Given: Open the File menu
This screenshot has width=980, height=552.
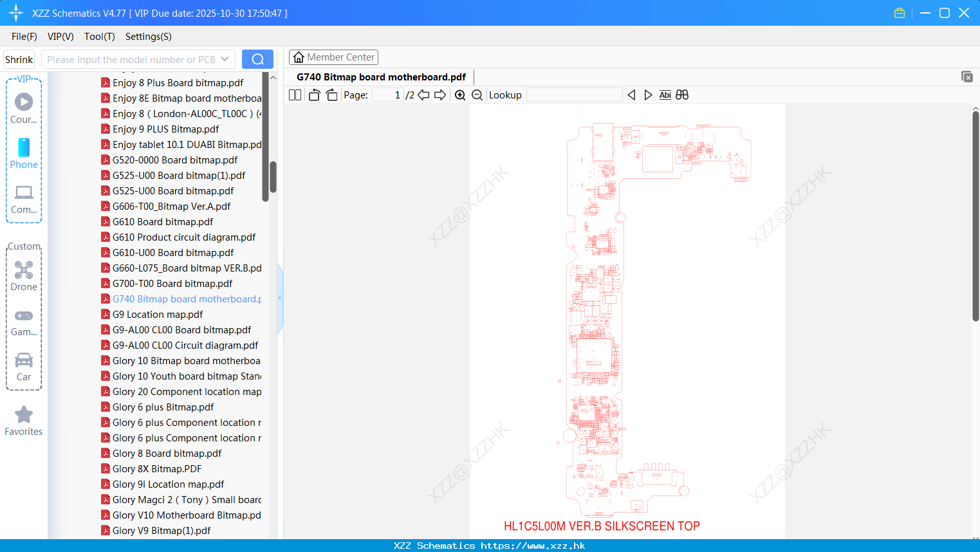Looking at the screenshot, I should coord(24,37).
